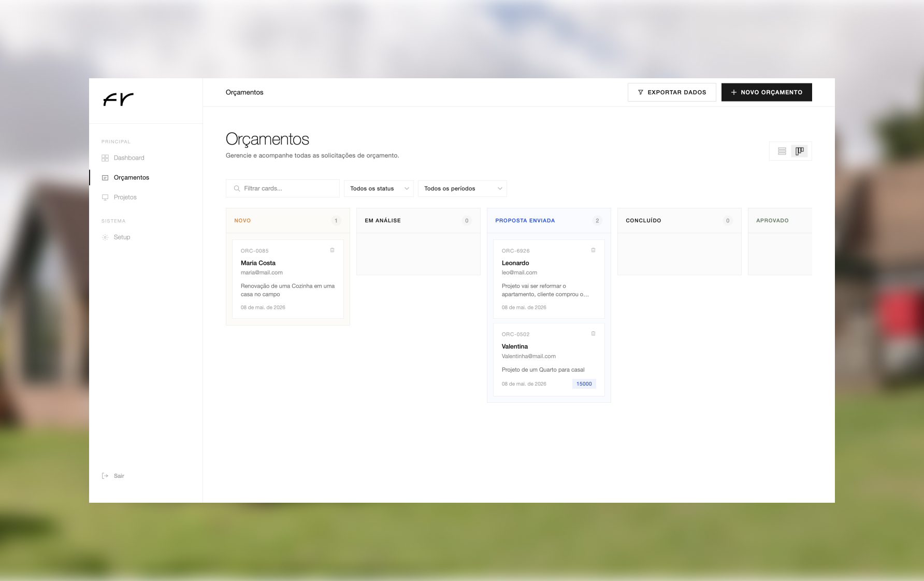The height and width of the screenshot is (581, 924).
Task: Click the leo@mail.com email text
Action: coord(519,273)
